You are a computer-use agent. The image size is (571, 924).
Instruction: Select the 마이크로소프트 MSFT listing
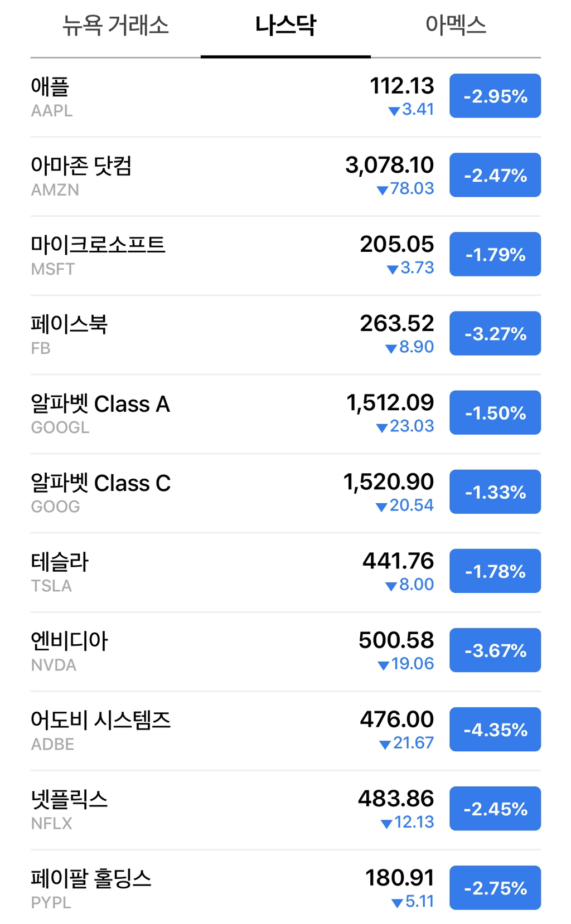click(x=285, y=255)
